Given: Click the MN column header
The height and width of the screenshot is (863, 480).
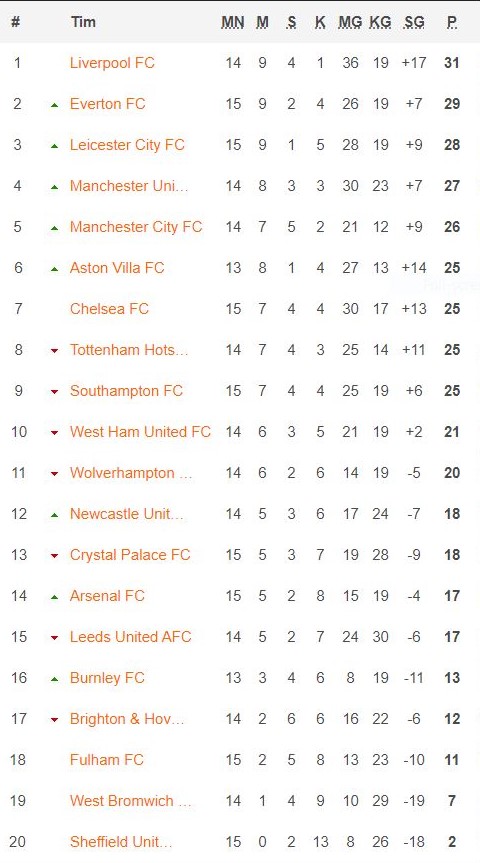Looking at the screenshot, I should (233, 22).
